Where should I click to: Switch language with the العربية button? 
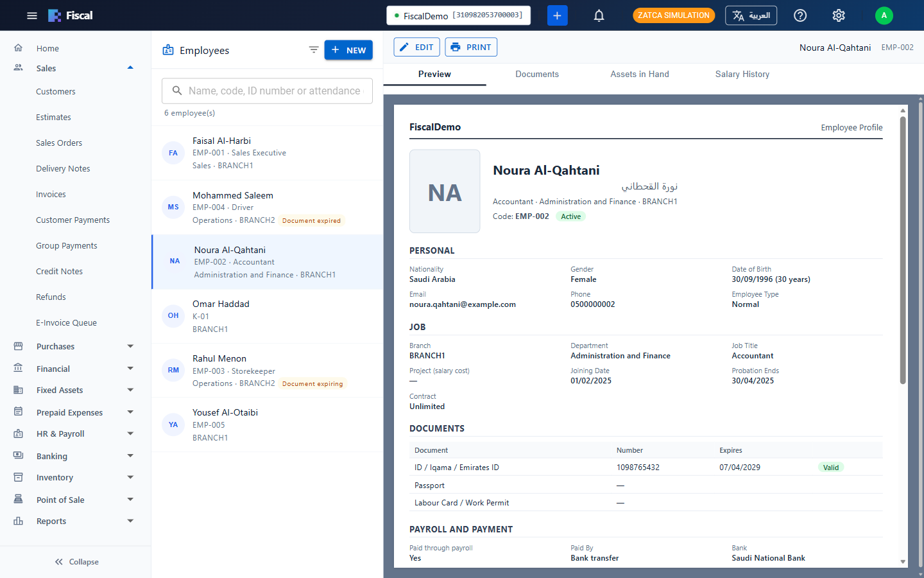click(751, 15)
